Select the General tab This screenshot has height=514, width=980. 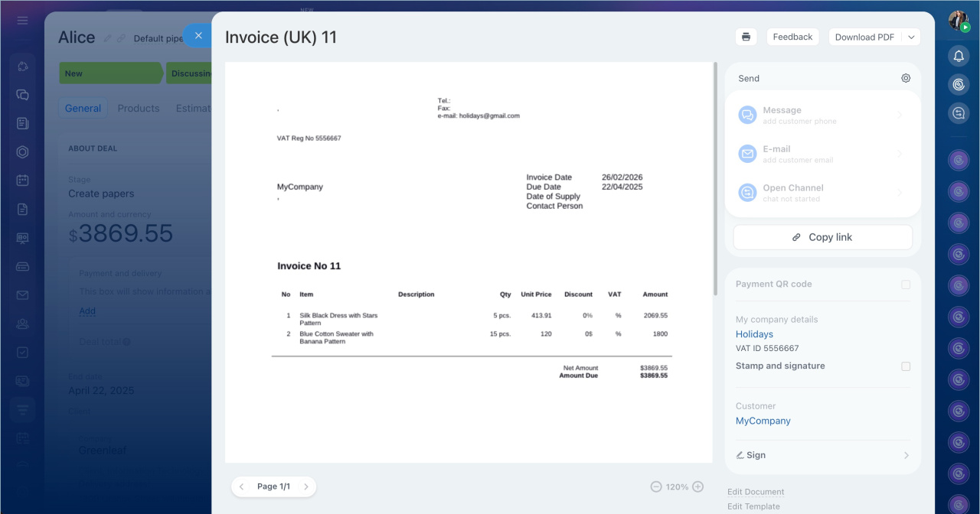(83, 109)
